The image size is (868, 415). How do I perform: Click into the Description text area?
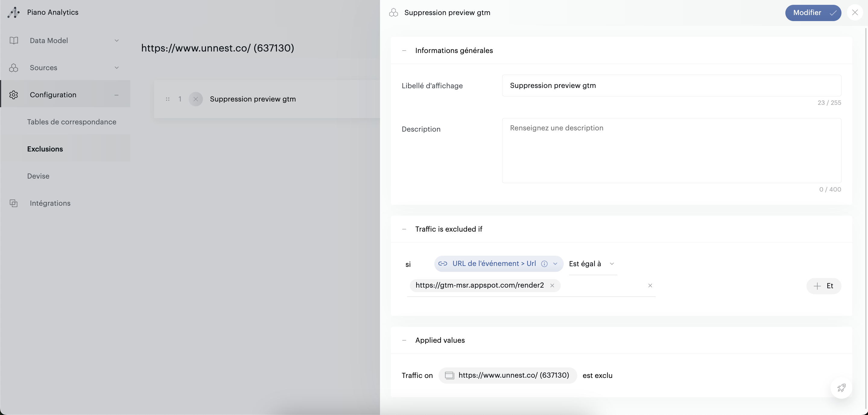point(671,151)
